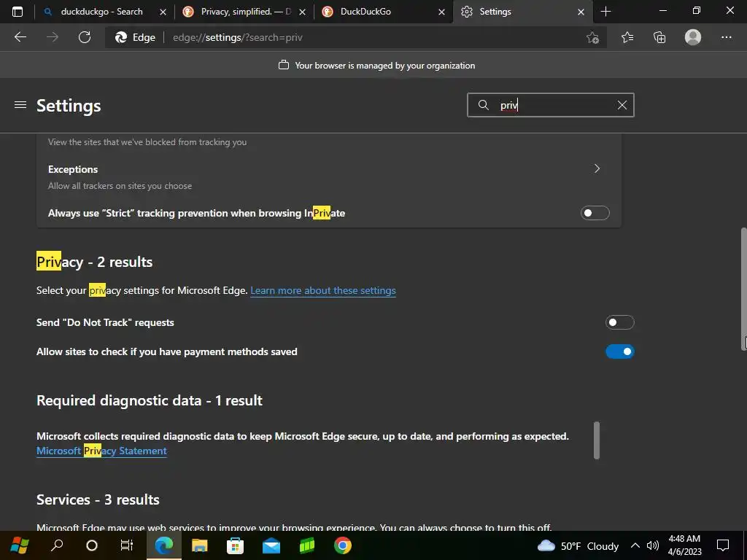Click the forward navigation arrow
This screenshot has width=747, height=560.
point(53,37)
